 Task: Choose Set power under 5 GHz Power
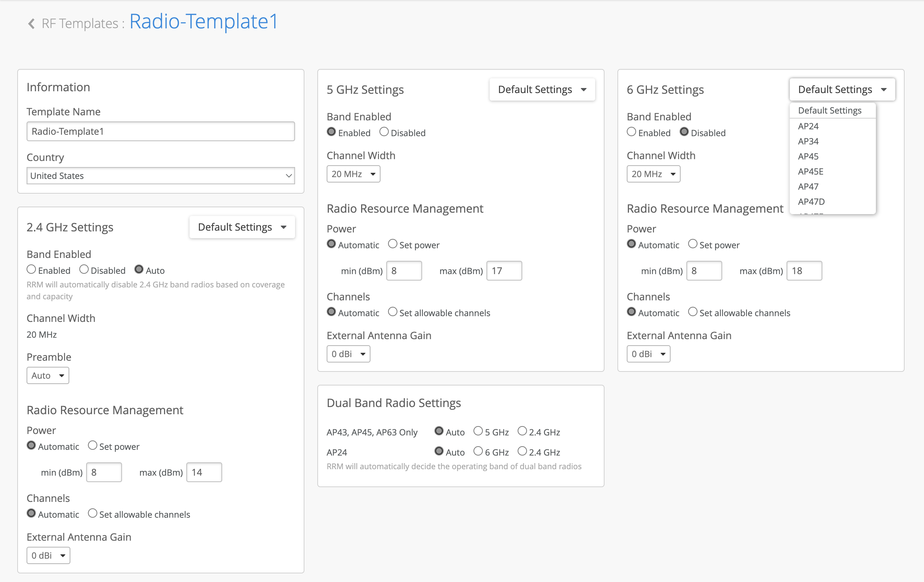[x=392, y=244]
